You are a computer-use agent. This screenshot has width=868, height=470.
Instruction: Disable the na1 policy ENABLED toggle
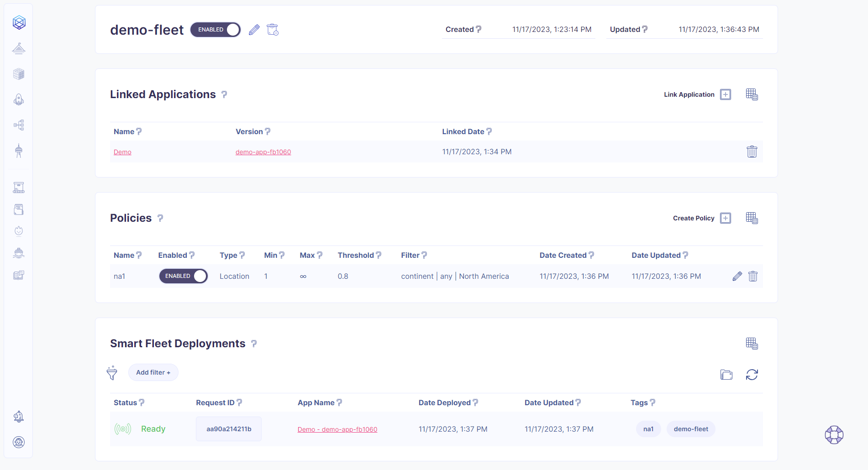183,276
